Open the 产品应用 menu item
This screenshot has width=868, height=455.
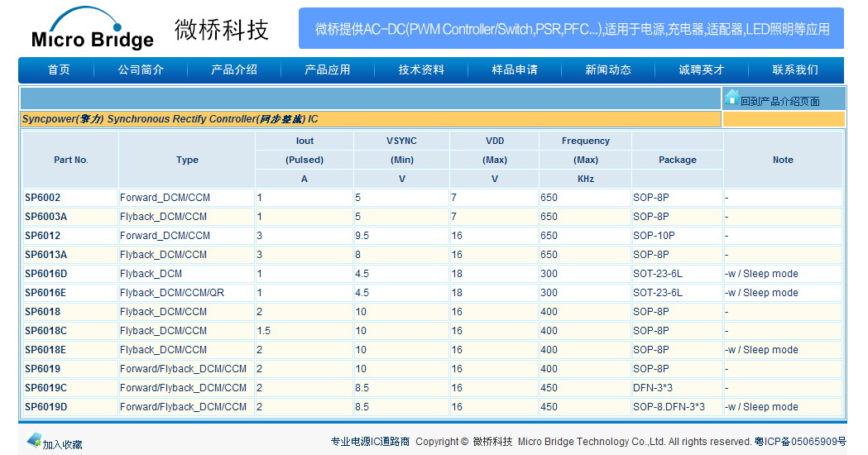(x=328, y=69)
